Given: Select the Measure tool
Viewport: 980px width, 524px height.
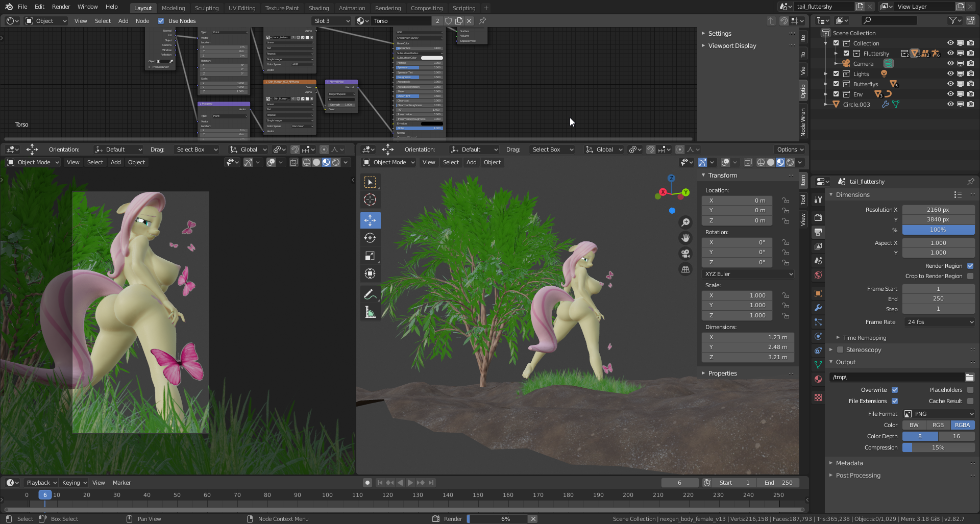Looking at the screenshot, I should pyautogui.click(x=370, y=312).
